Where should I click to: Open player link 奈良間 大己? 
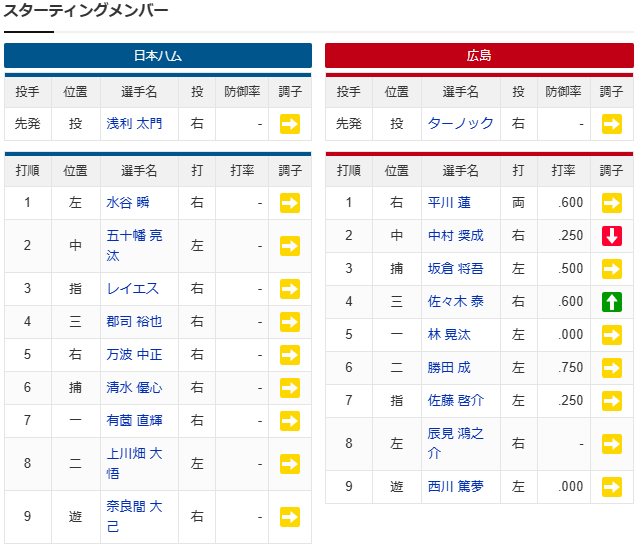coord(134,516)
